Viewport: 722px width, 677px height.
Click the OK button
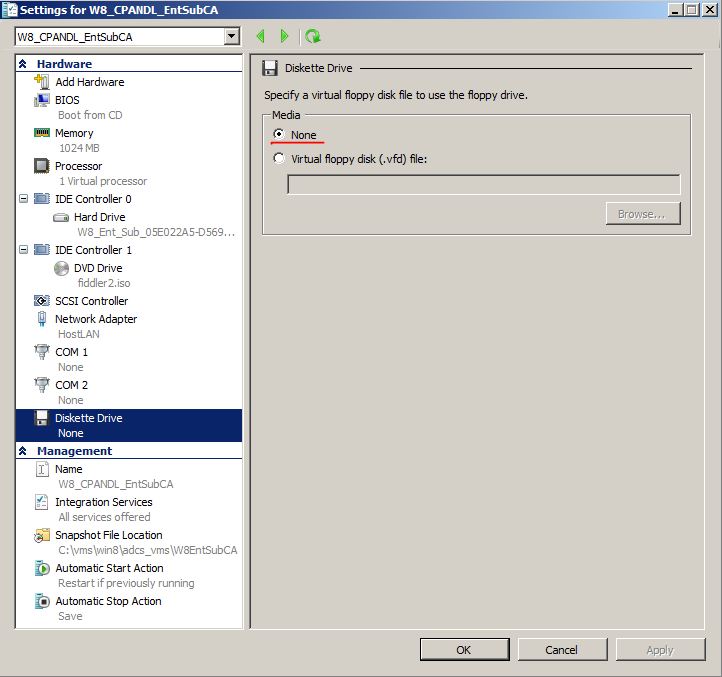tap(464, 650)
